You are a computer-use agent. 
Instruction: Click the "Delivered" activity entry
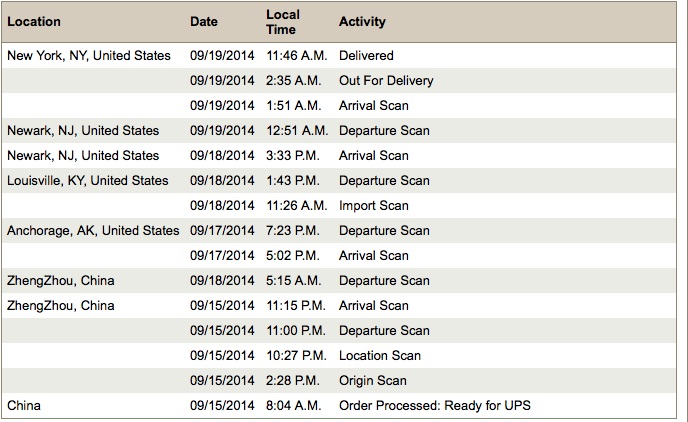pos(366,56)
